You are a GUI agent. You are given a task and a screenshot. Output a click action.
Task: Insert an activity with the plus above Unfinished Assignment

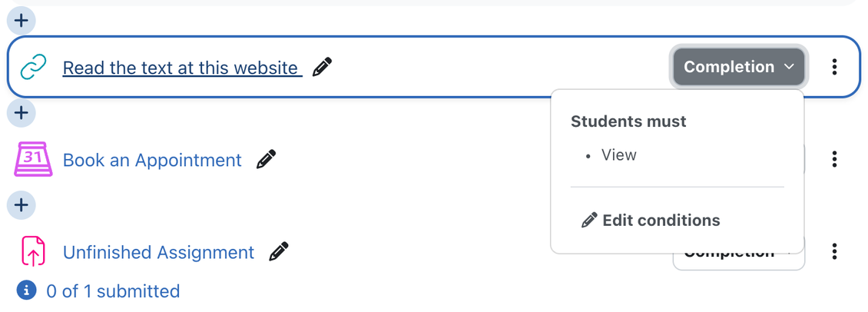(22, 205)
